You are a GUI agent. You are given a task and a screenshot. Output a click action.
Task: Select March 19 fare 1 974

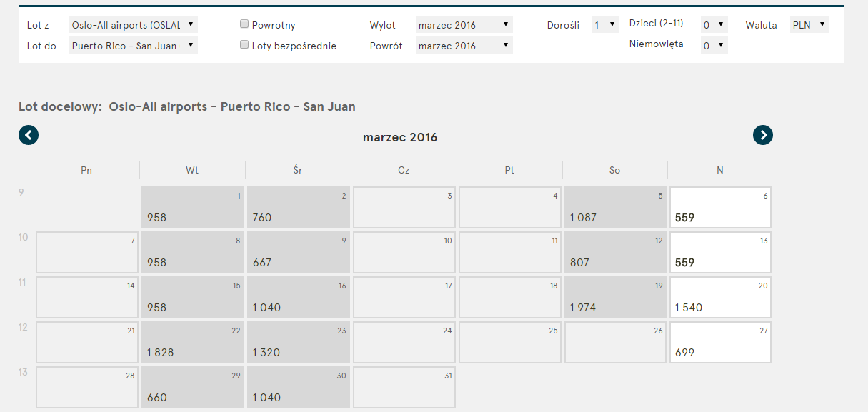click(616, 298)
